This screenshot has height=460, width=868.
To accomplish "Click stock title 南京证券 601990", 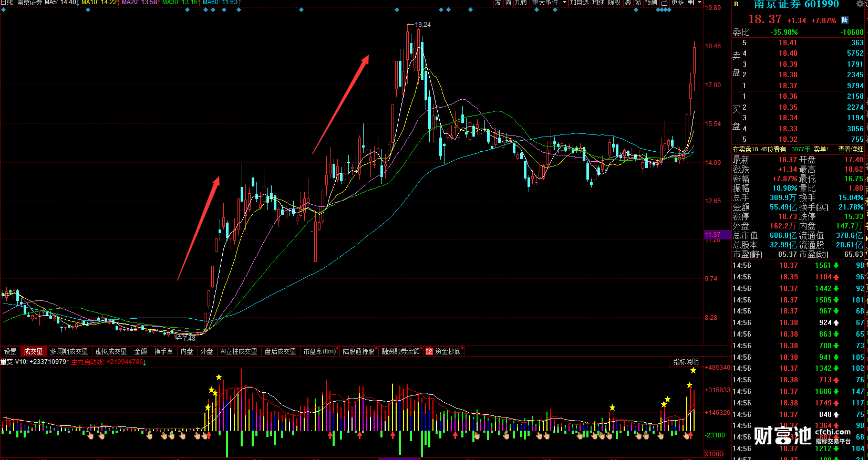I will click(797, 4).
